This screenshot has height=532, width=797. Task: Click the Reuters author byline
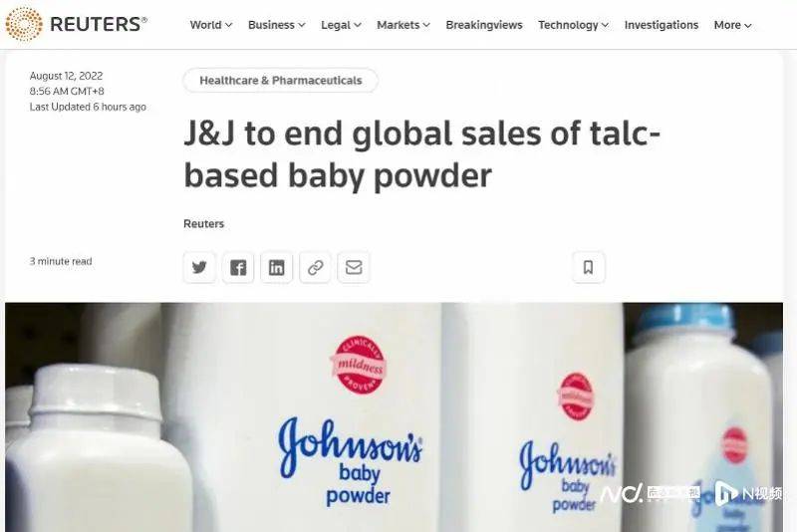coord(204,223)
